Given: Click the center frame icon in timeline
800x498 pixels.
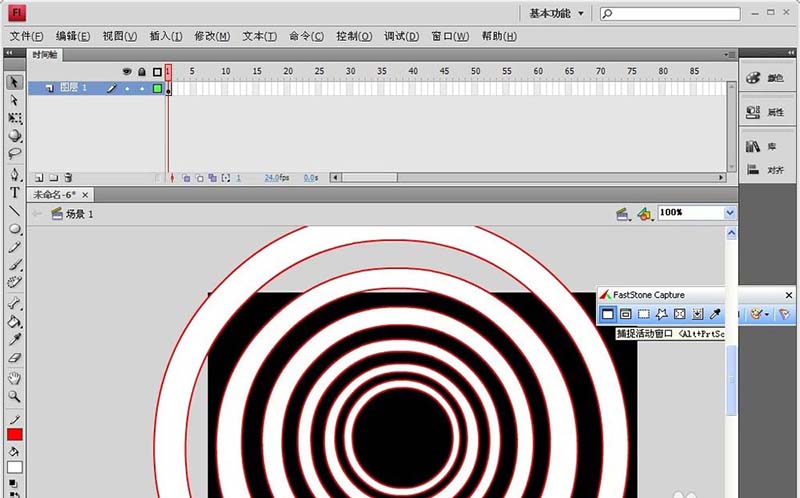Looking at the screenshot, I should 172,178.
